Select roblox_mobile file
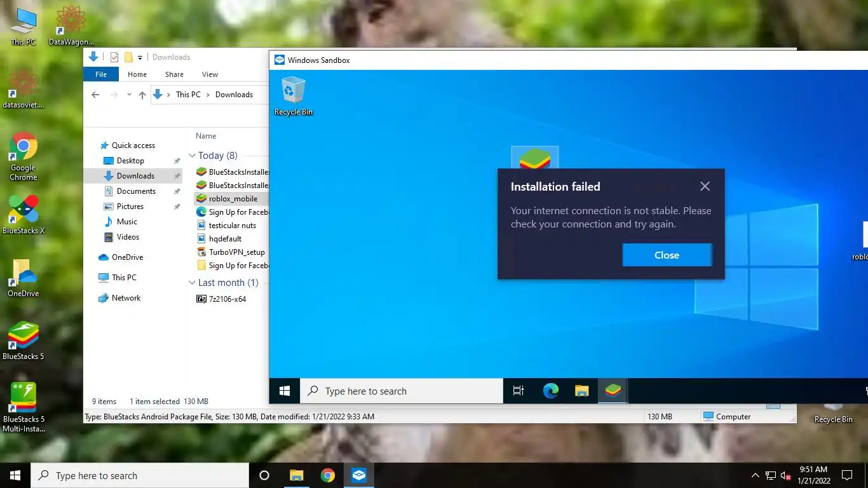868x488 pixels. click(x=233, y=199)
